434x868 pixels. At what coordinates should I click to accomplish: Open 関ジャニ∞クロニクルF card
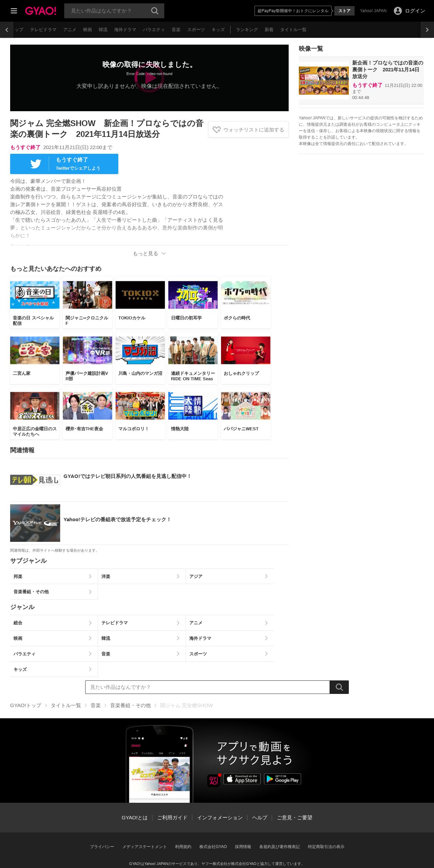pyautogui.click(x=88, y=303)
